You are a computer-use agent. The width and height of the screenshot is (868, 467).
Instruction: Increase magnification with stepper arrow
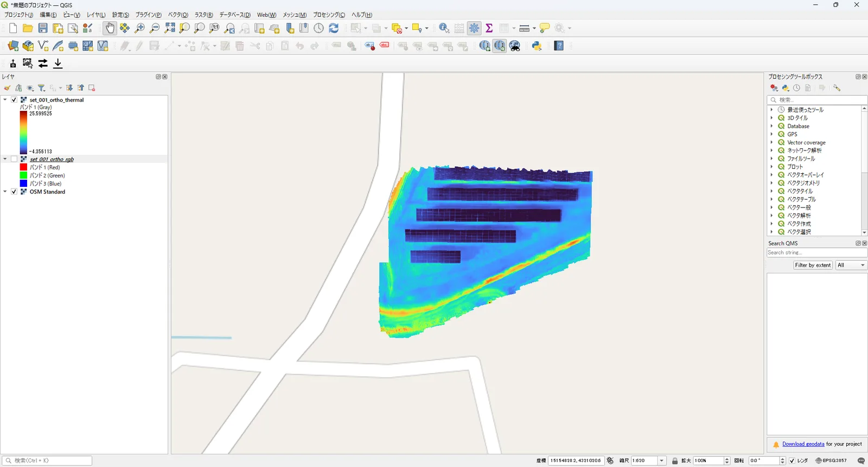727,459
